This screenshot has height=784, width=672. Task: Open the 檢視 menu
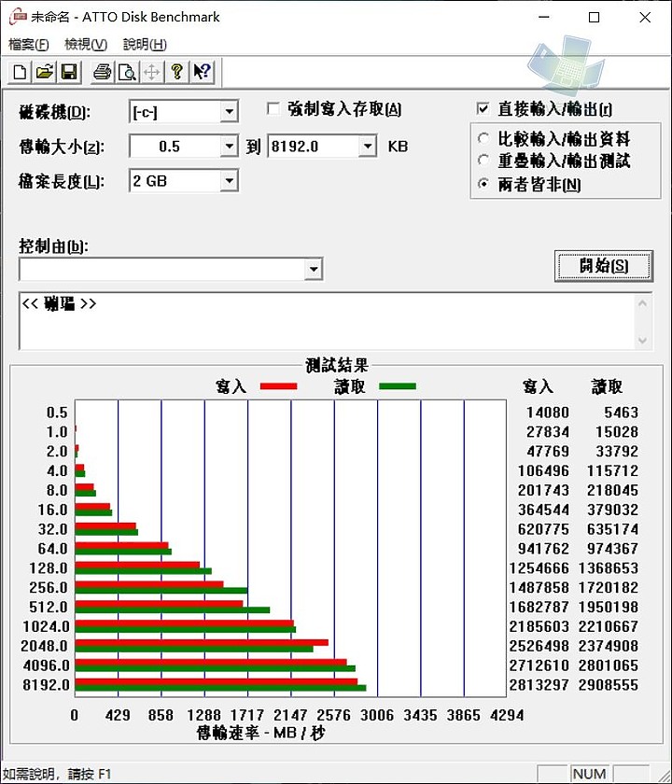86,45
